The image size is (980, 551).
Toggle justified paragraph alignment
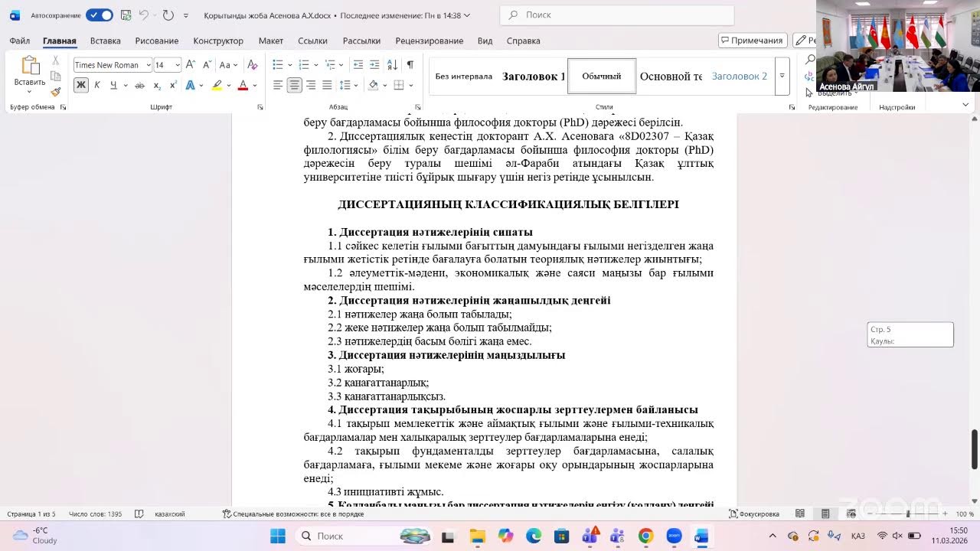pyautogui.click(x=327, y=85)
